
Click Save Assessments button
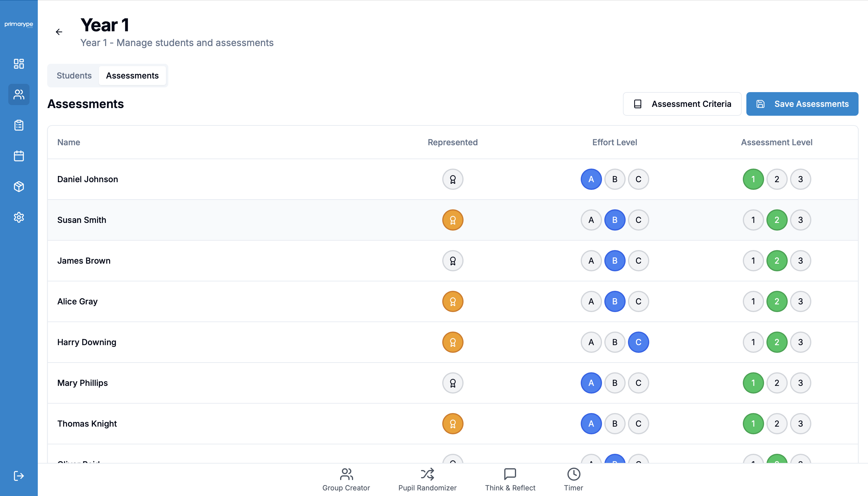click(802, 104)
